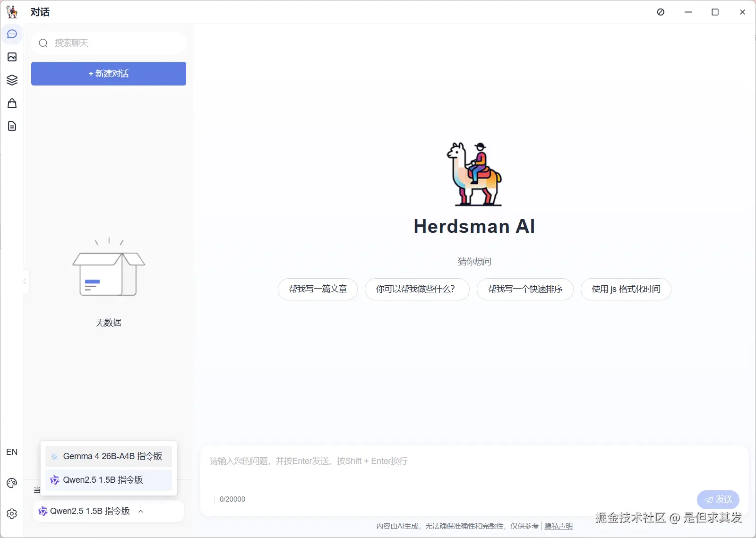
Task: Collapse model selector with chevron arrow
Action: pyautogui.click(x=141, y=511)
